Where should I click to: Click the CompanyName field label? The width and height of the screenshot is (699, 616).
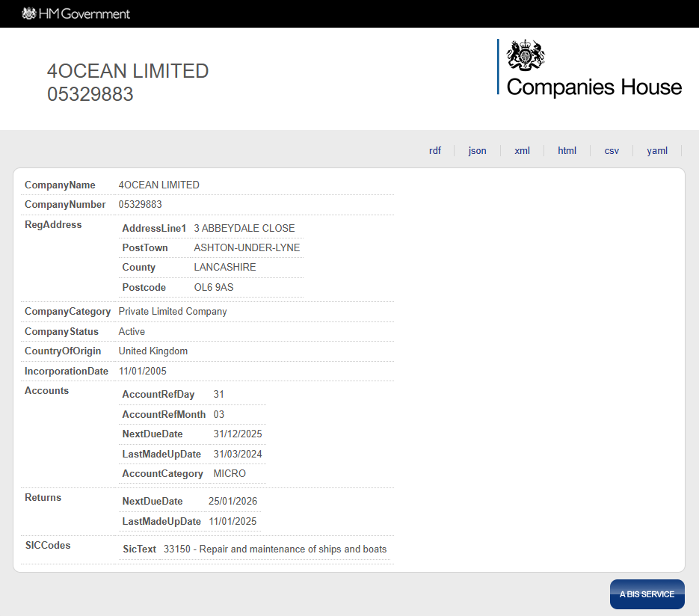(60, 185)
